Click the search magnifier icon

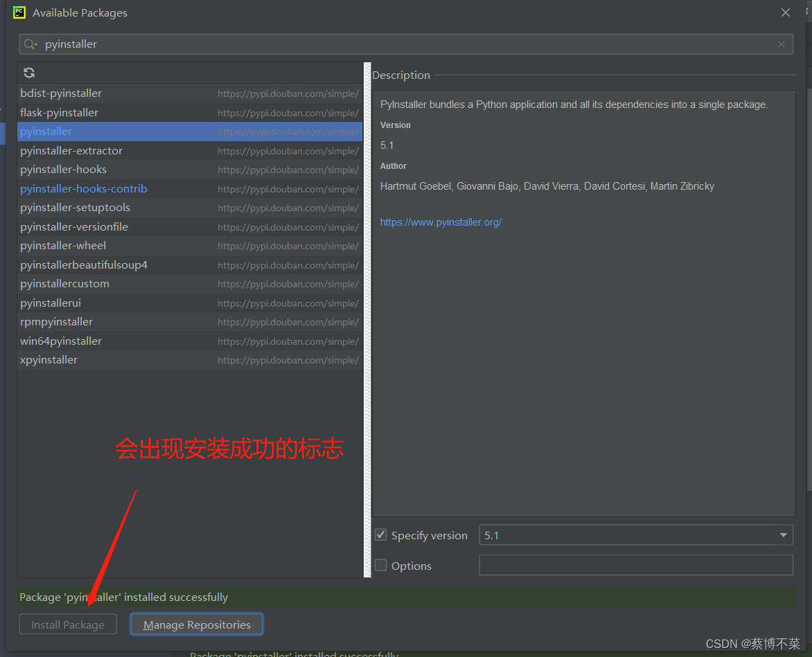[30, 44]
